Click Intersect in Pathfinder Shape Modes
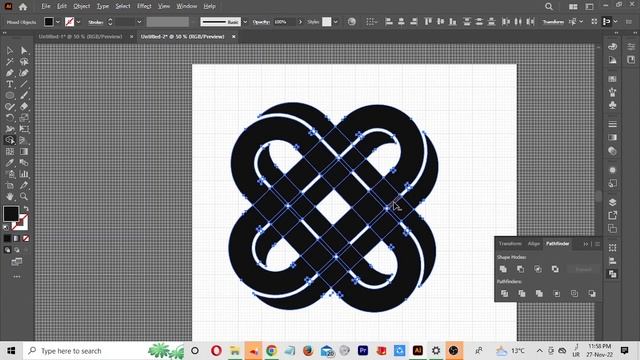Image resolution: width=640 pixels, height=360 pixels. [x=538, y=269]
